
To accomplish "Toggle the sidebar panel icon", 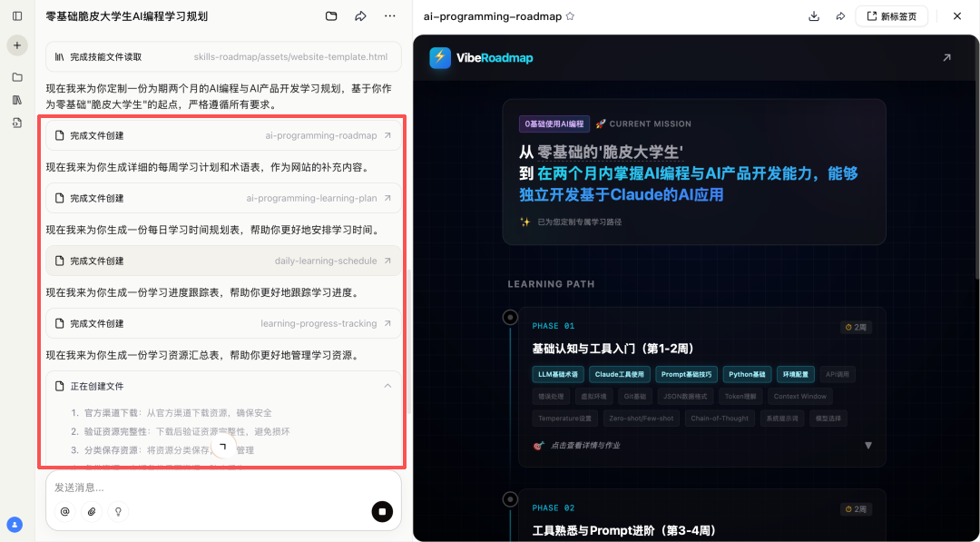I will [17, 16].
